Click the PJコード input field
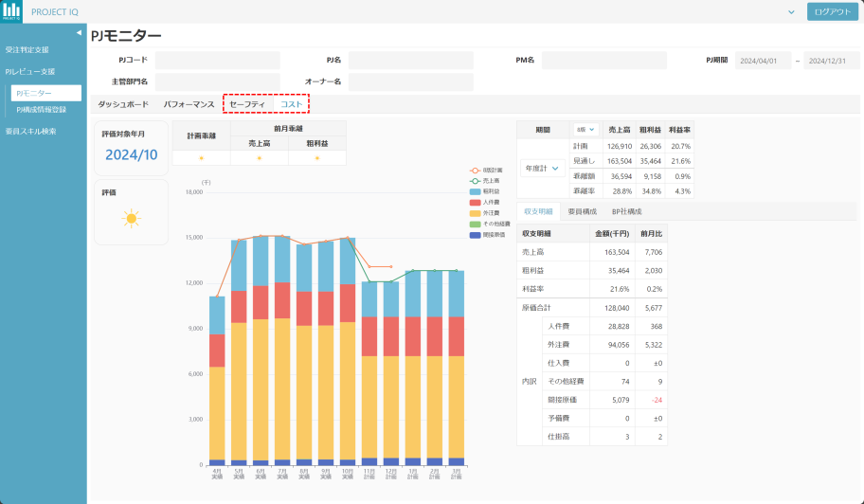This screenshot has height=504, width=864. [x=218, y=60]
